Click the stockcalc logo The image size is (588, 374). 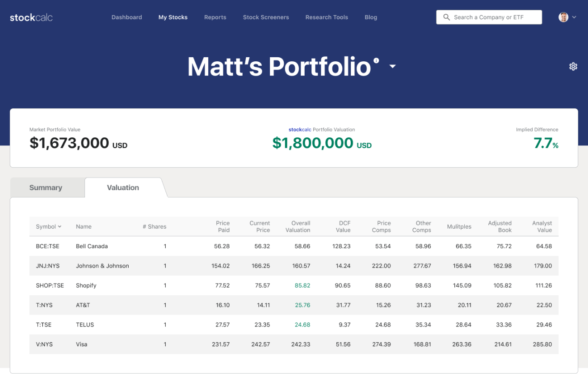pos(30,17)
